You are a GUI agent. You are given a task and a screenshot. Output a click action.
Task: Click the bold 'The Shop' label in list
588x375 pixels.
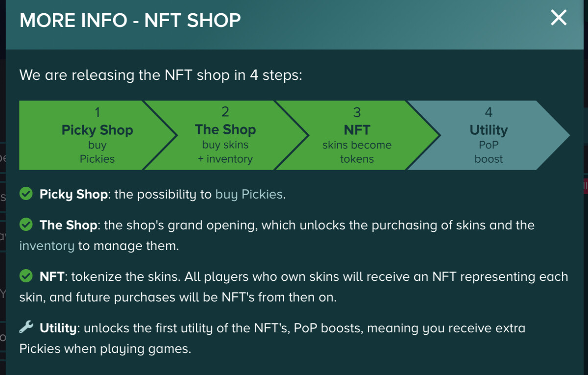tap(69, 225)
